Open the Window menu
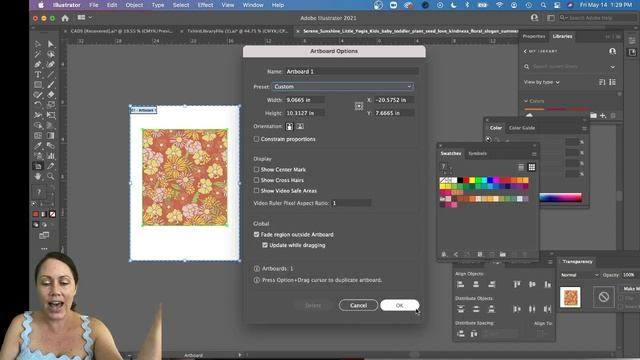Image resolution: width=640 pixels, height=360 pixels. point(253,5)
